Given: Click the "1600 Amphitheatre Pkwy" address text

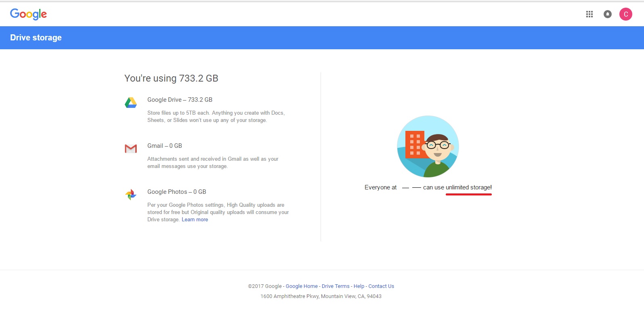Looking at the screenshot, I should [321, 296].
